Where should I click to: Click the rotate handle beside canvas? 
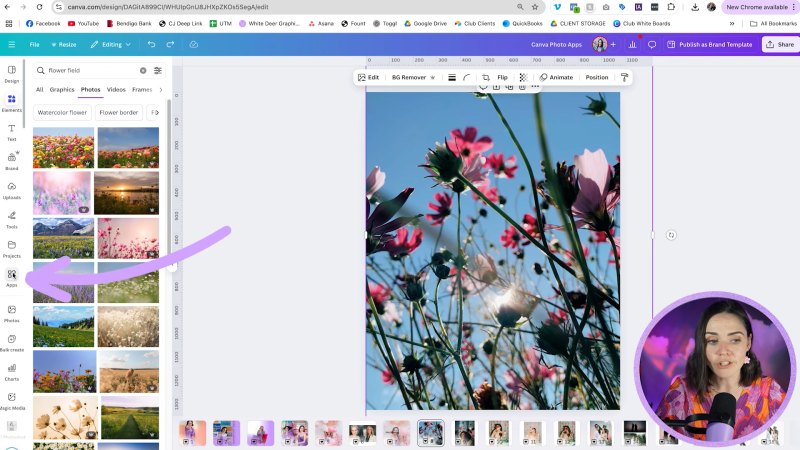click(x=671, y=235)
